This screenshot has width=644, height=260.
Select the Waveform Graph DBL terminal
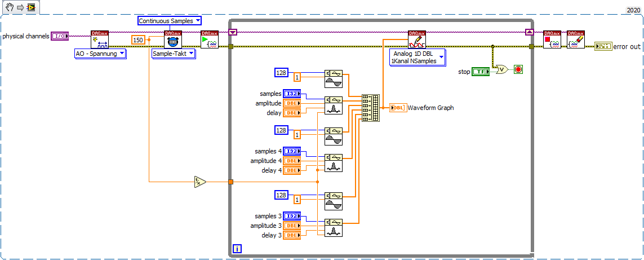[398, 108]
